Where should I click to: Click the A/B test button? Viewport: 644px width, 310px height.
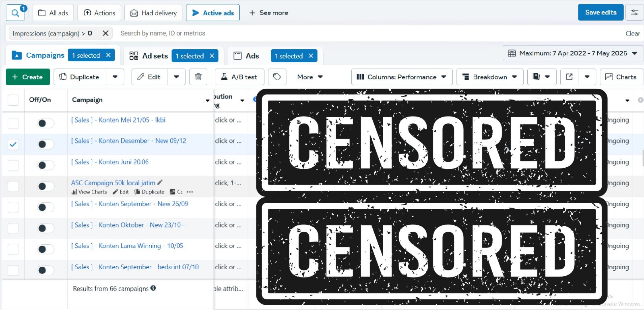[239, 77]
